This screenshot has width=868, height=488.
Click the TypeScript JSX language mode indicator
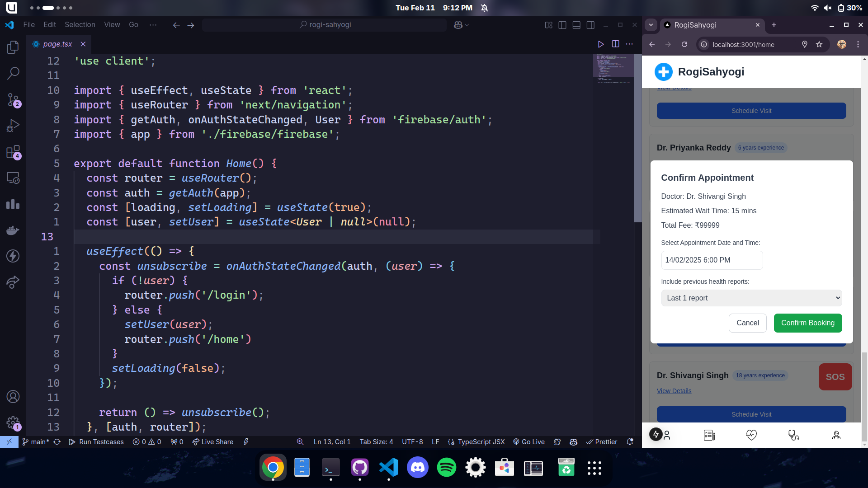click(481, 441)
